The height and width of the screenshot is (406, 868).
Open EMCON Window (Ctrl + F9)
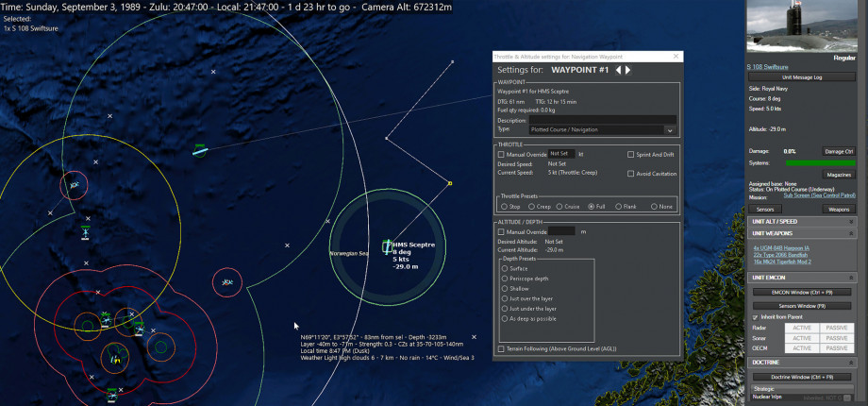[802, 292]
